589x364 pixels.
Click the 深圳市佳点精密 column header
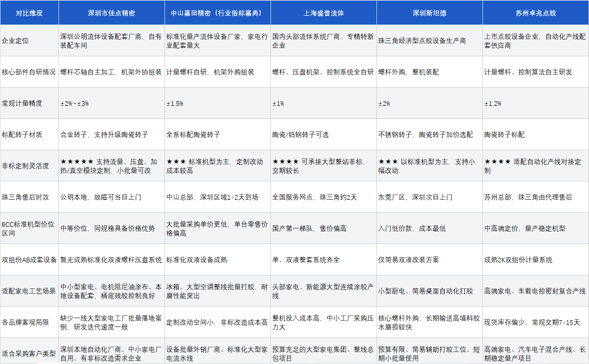point(112,13)
